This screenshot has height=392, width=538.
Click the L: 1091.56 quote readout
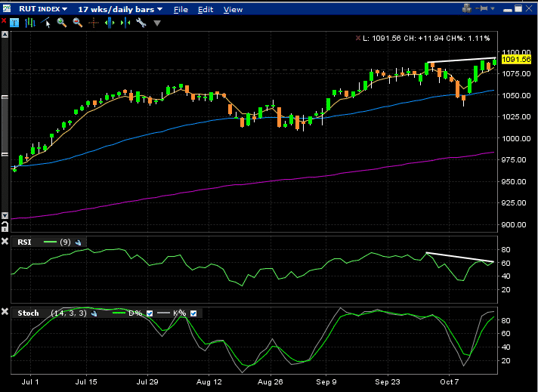[426, 38]
